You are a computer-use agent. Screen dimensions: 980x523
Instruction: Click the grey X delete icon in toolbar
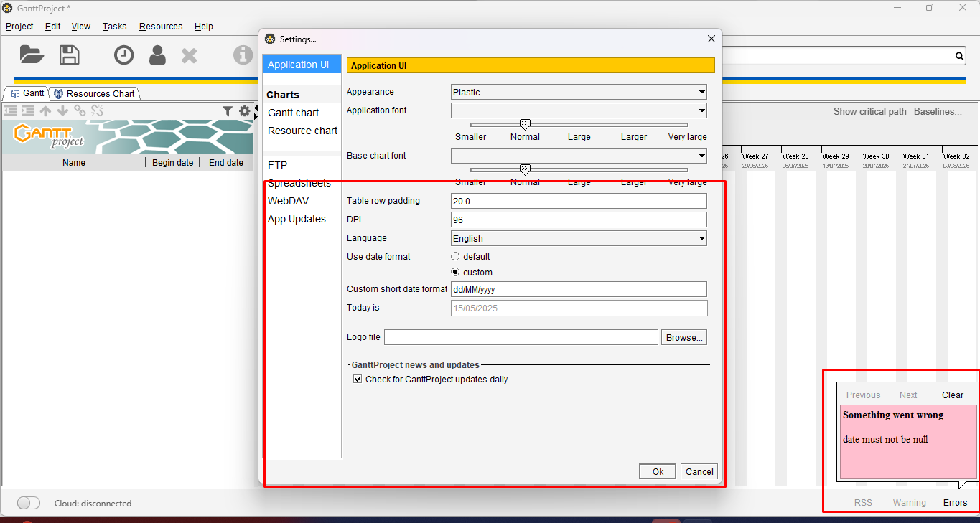click(190, 55)
